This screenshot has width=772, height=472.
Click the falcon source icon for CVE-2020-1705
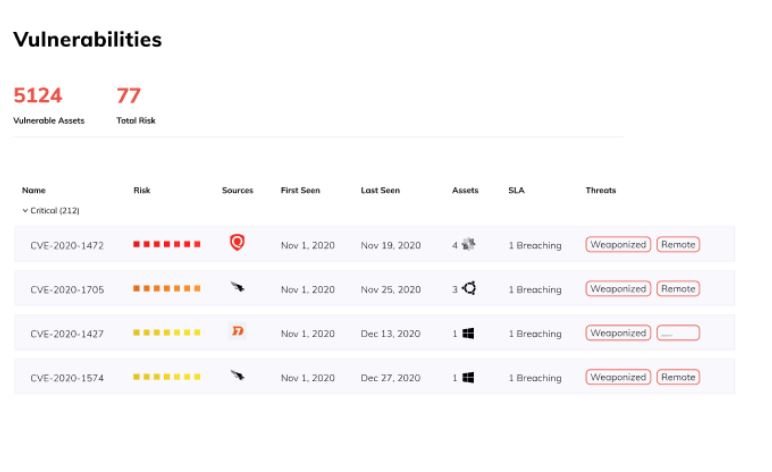coord(237,288)
